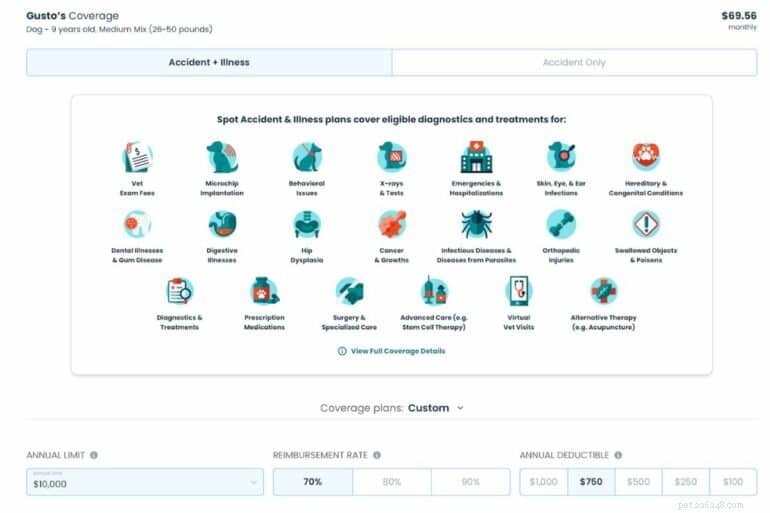
Task: Select the 90% reimbursement rate
Action: coord(470,482)
